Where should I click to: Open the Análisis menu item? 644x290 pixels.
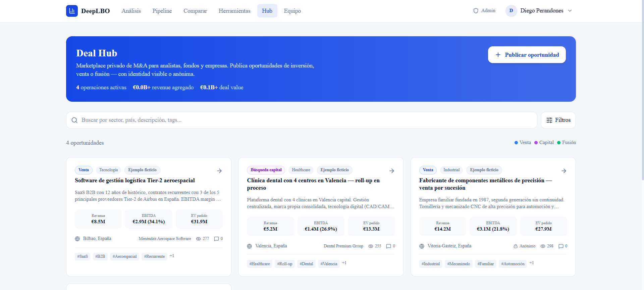pos(131,11)
